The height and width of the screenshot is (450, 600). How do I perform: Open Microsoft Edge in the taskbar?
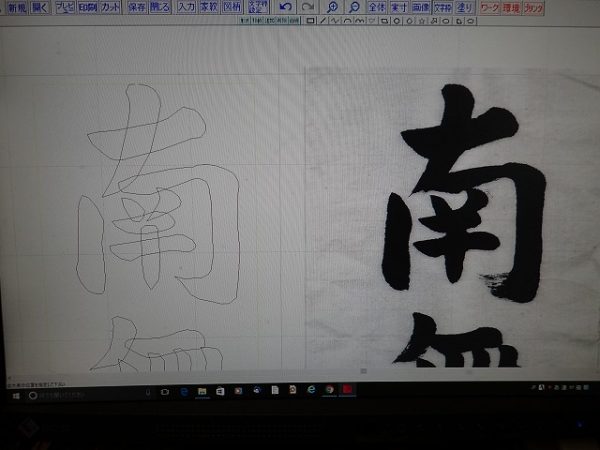click(x=184, y=392)
